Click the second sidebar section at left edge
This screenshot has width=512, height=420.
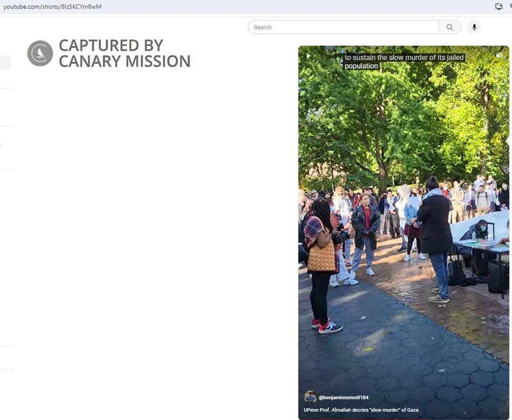7,107
